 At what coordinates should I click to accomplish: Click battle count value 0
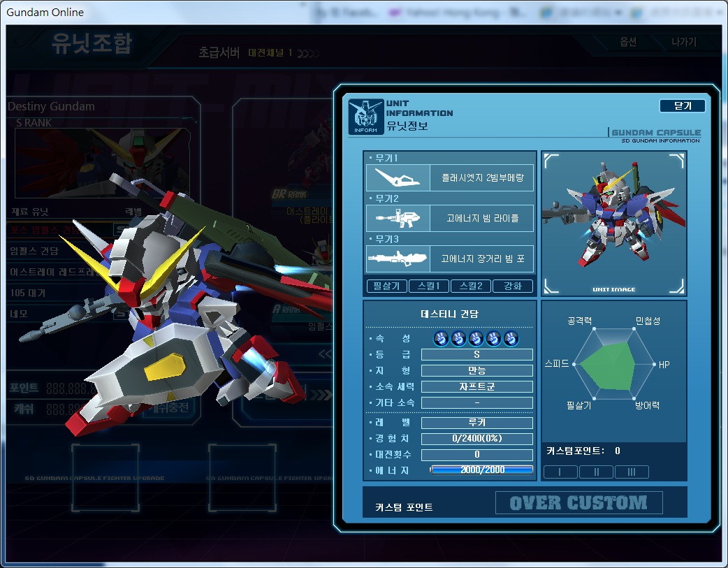tap(476, 455)
